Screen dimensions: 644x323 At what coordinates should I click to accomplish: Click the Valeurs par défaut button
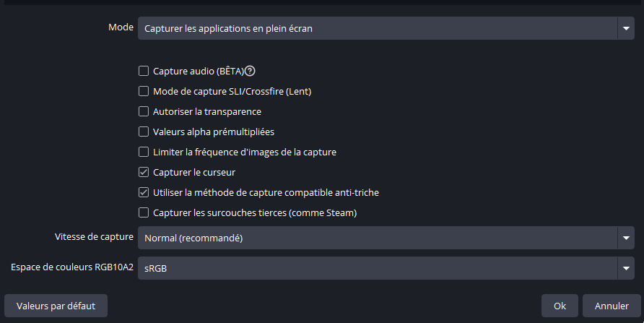56,306
